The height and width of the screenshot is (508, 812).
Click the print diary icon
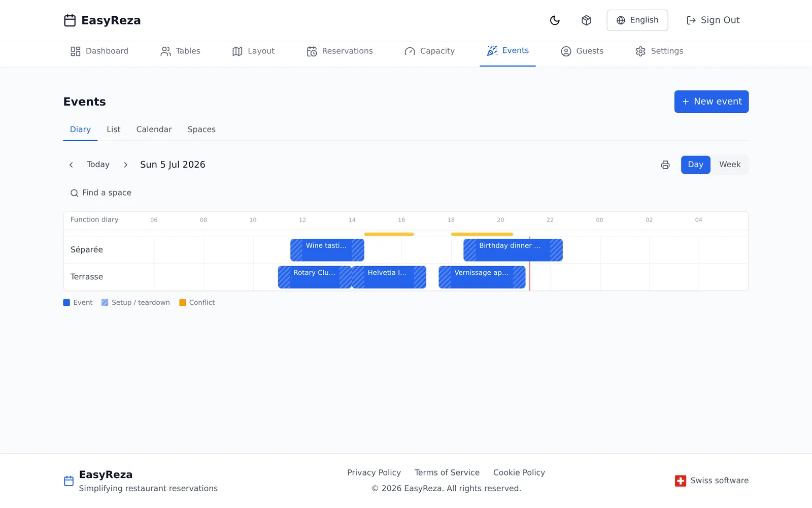665,165
